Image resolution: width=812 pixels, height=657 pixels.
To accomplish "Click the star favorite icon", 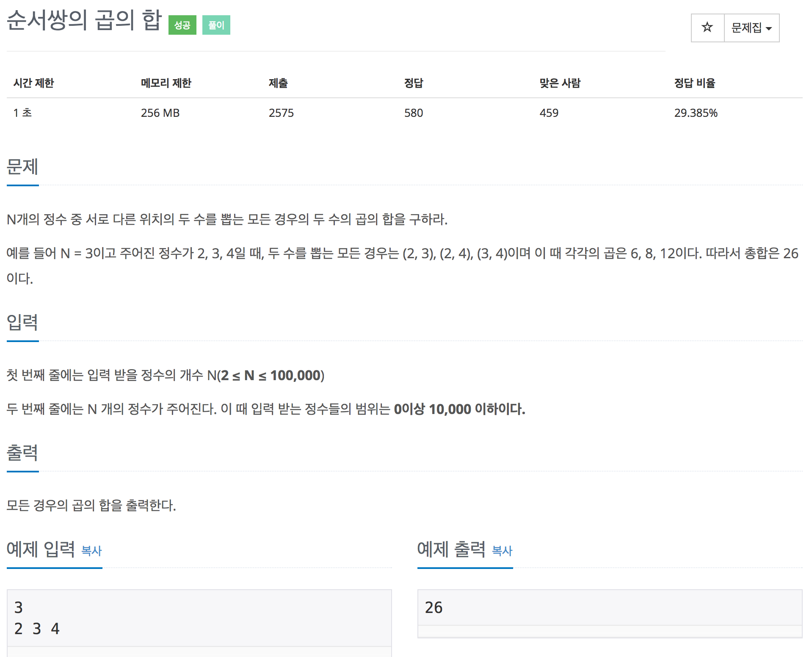I will [x=707, y=28].
